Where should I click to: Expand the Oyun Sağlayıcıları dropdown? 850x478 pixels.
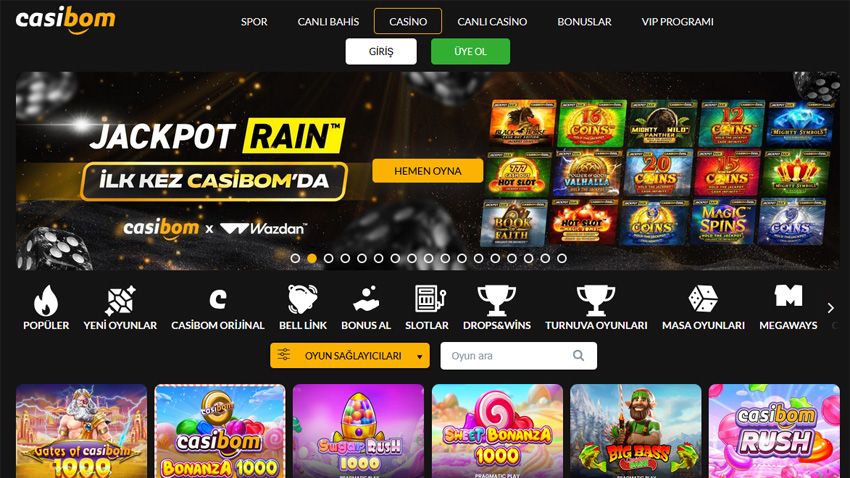[350, 356]
